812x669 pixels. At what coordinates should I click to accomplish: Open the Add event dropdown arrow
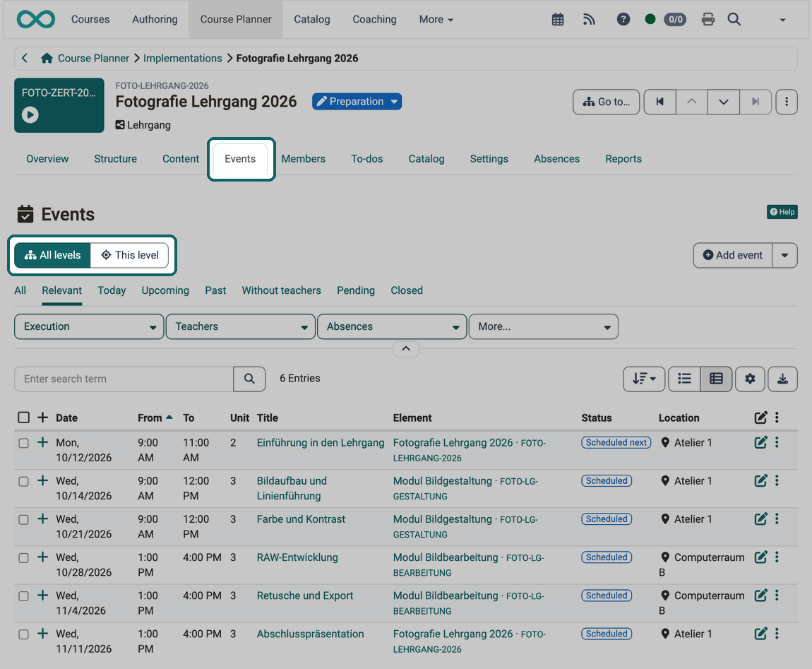(x=784, y=255)
